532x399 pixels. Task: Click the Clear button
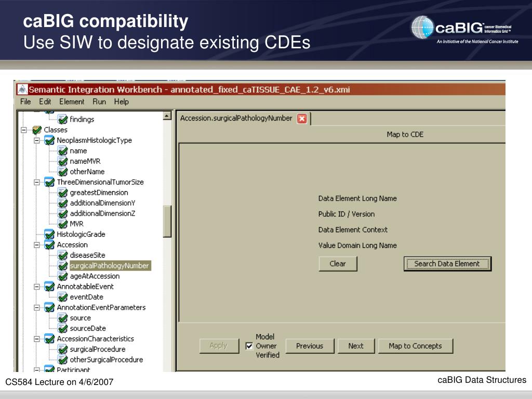(338, 263)
